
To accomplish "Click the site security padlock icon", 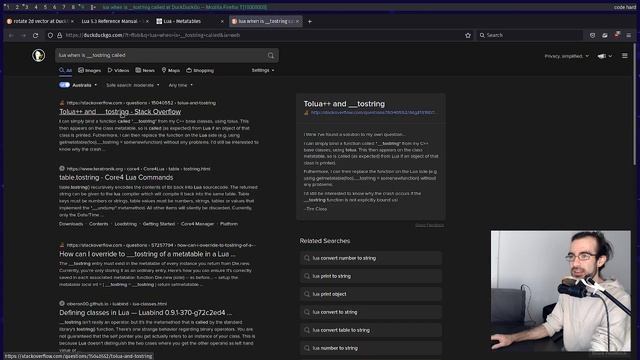I will [x=60, y=36].
